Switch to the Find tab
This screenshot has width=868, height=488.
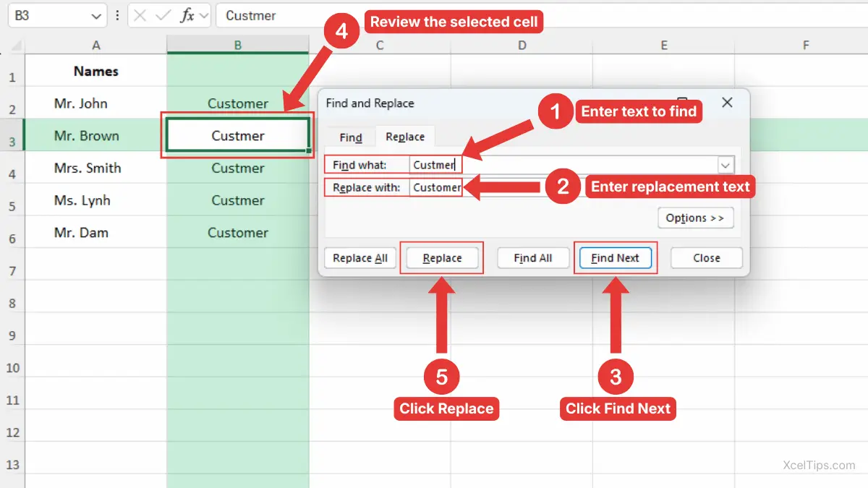[351, 137]
